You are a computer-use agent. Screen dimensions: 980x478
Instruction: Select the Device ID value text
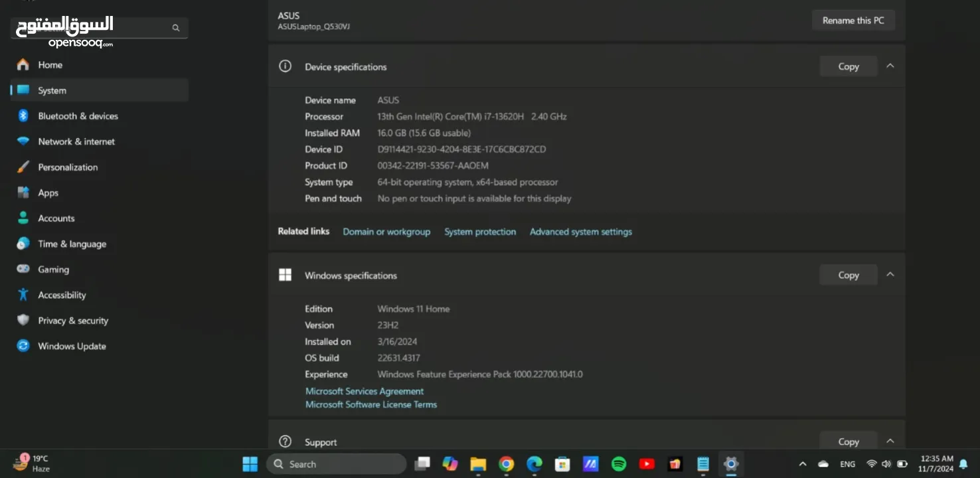tap(461, 149)
